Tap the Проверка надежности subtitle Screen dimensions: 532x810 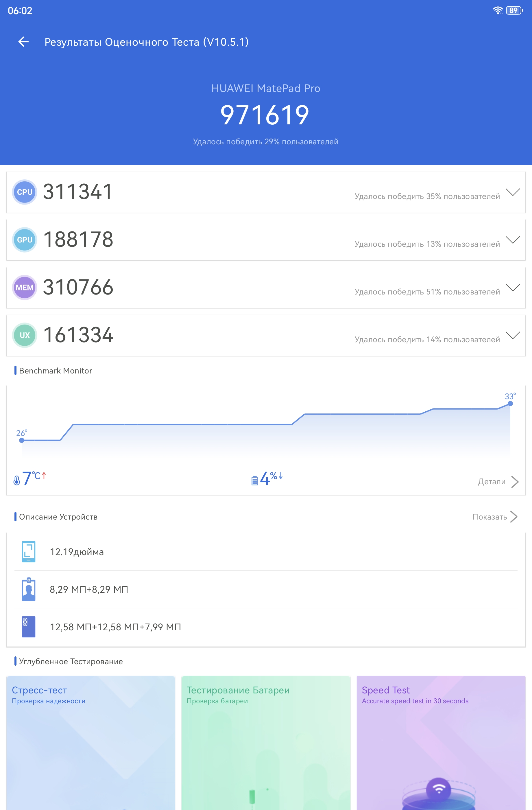(49, 701)
